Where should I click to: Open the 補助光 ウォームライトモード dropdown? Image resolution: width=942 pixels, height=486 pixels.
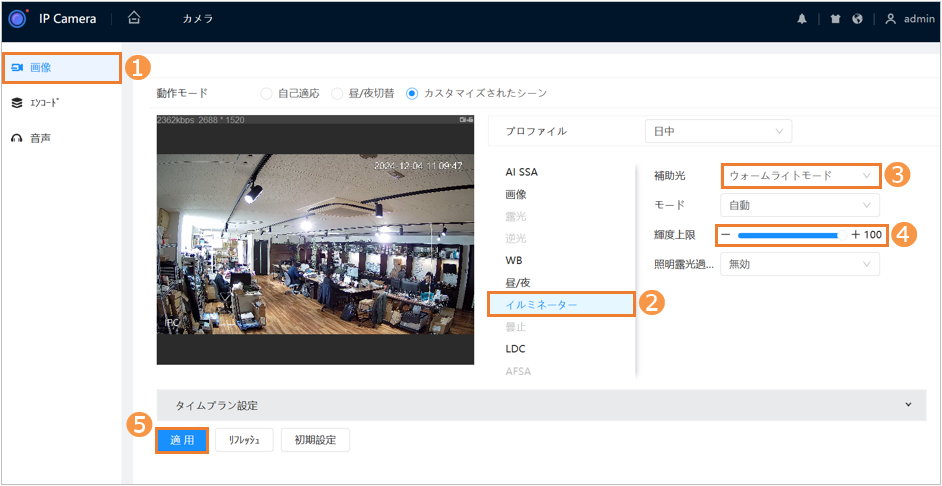(800, 175)
